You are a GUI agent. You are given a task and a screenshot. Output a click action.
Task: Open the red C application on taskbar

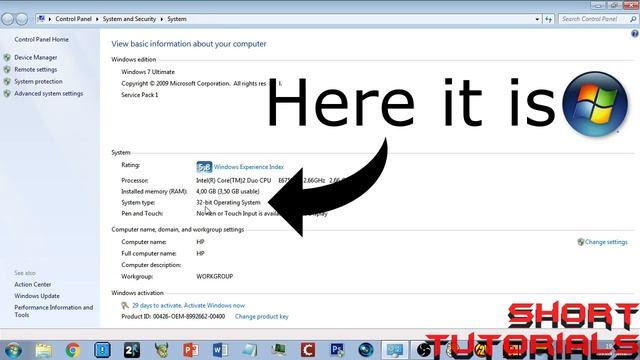tap(308, 350)
